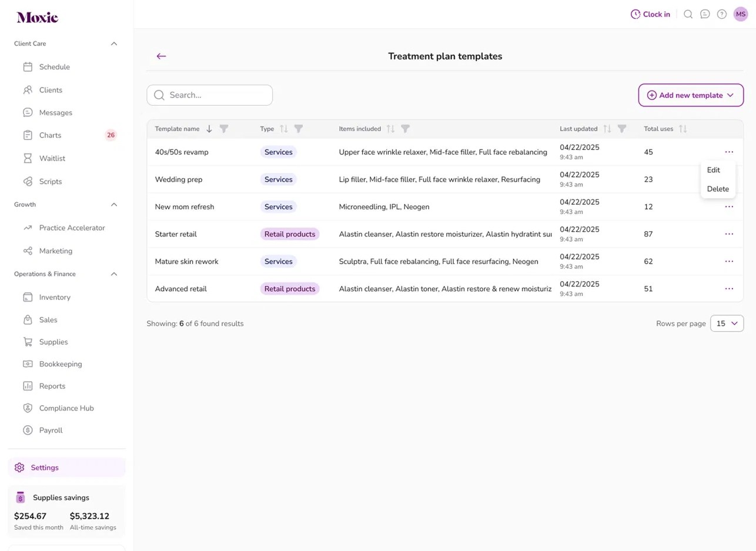
Task: Sort the Last updated column
Action: coord(607,129)
